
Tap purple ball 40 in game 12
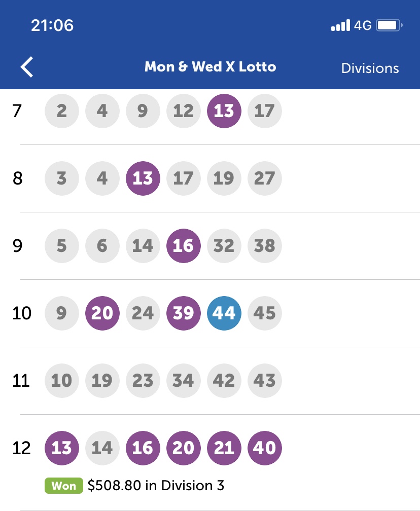[x=264, y=448]
